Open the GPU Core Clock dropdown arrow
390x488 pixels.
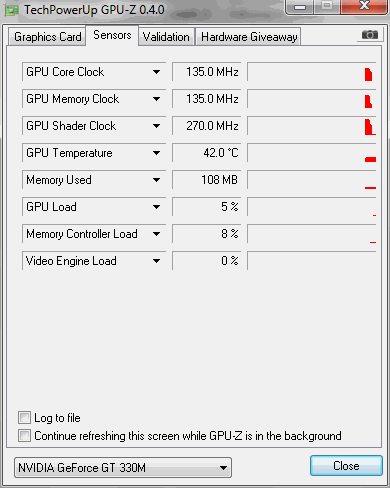tap(156, 72)
